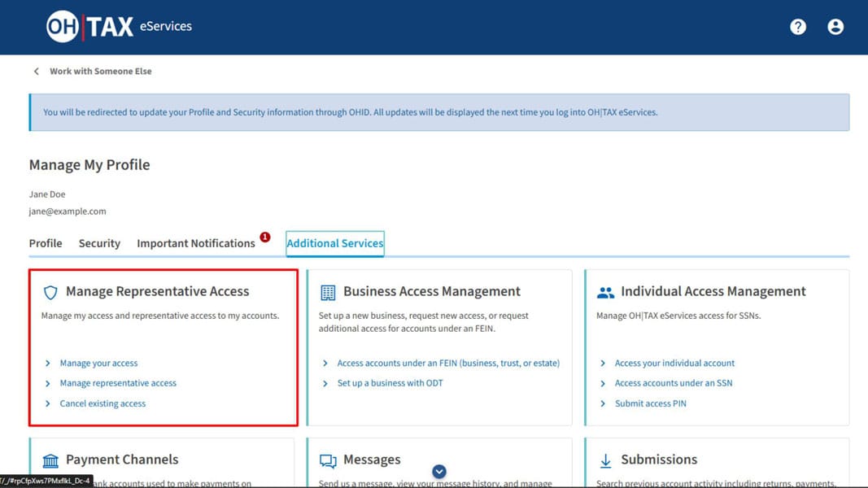Click the Payment Channels heading
This screenshot has width=868, height=488.
pos(122,460)
